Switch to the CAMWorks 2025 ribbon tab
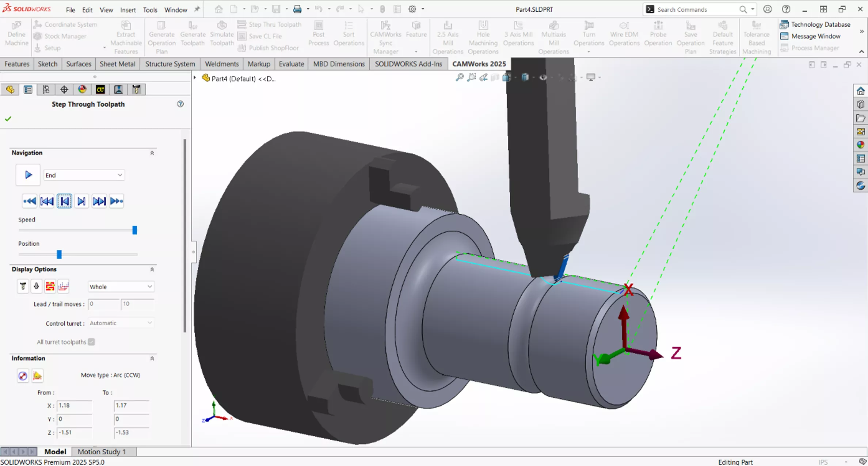868x466 pixels. coord(479,64)
